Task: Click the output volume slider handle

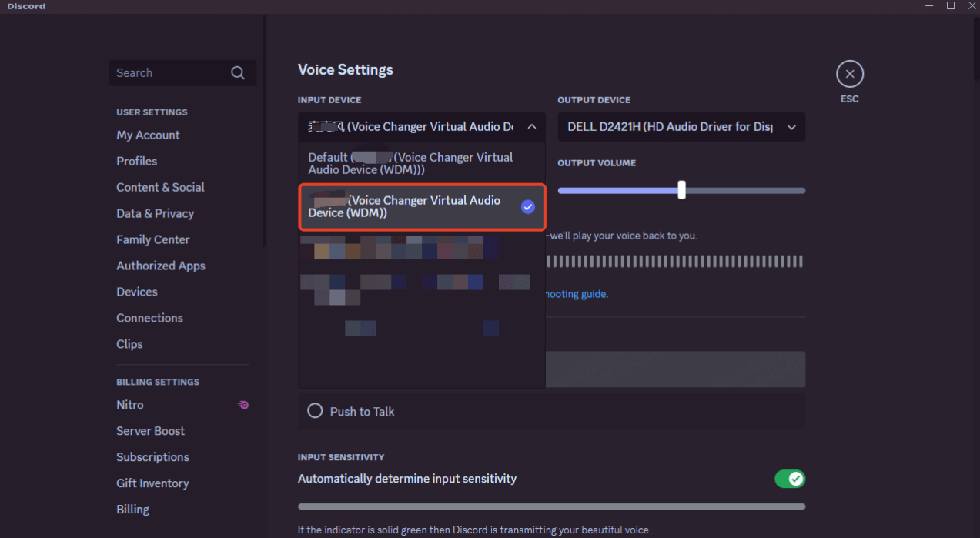Action: pos(681,190)
